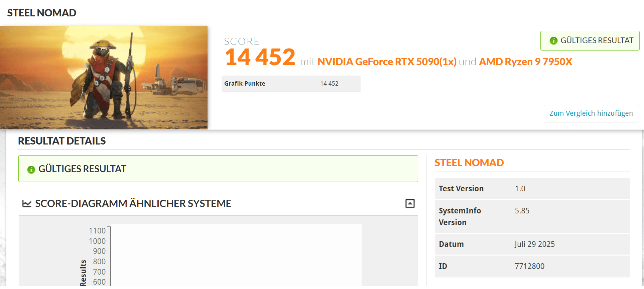This screenshot has width=644, height=289.
Task: Click the info icon in top-right valid result badge
Action: click(553, 40)
